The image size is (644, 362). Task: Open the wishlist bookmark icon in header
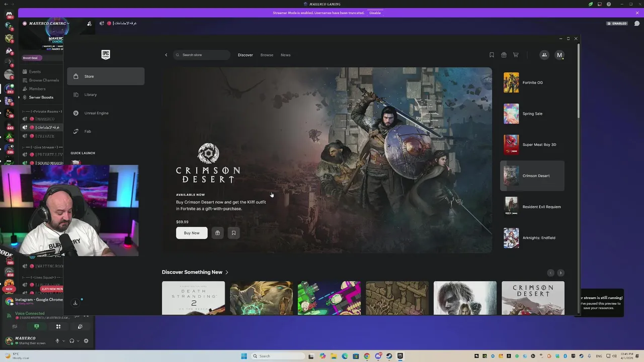[x=492, y=55]
